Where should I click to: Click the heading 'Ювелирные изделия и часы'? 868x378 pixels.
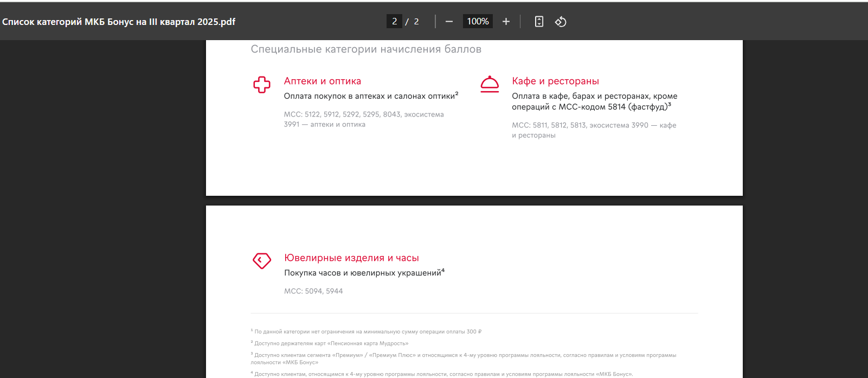[x=351, y=258]
